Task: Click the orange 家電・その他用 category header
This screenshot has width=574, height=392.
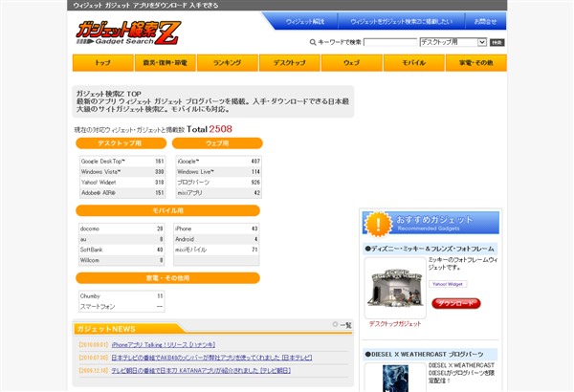Action: click(x=167, y=278)
